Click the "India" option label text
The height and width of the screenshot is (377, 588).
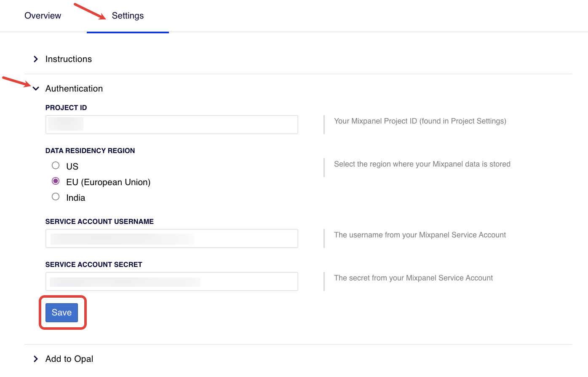click(76, 198)
